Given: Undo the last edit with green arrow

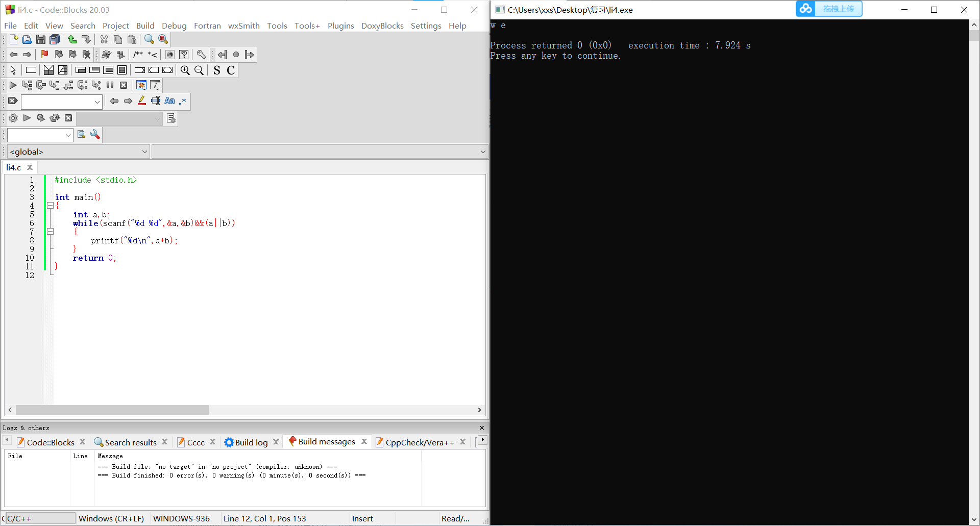Looking at the screenshot, I should click(72, 39).
